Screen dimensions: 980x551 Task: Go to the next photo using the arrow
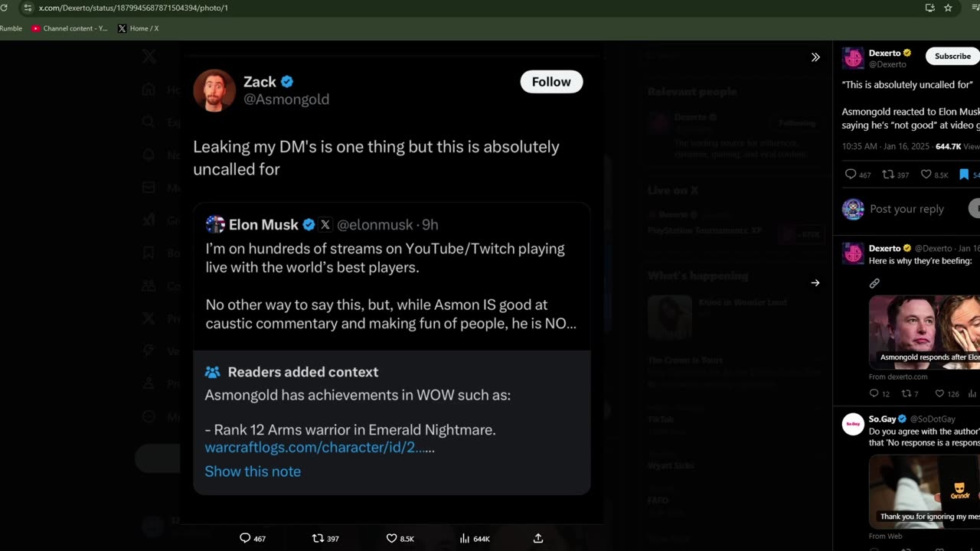pyautogui.click(x=815, y=282)
